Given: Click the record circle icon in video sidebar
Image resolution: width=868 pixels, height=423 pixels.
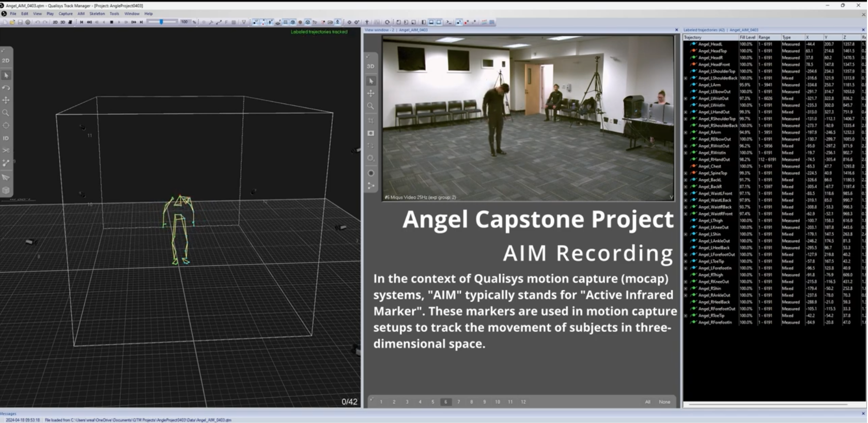Looking at the screenshot, I should click(x=370, y=173).
